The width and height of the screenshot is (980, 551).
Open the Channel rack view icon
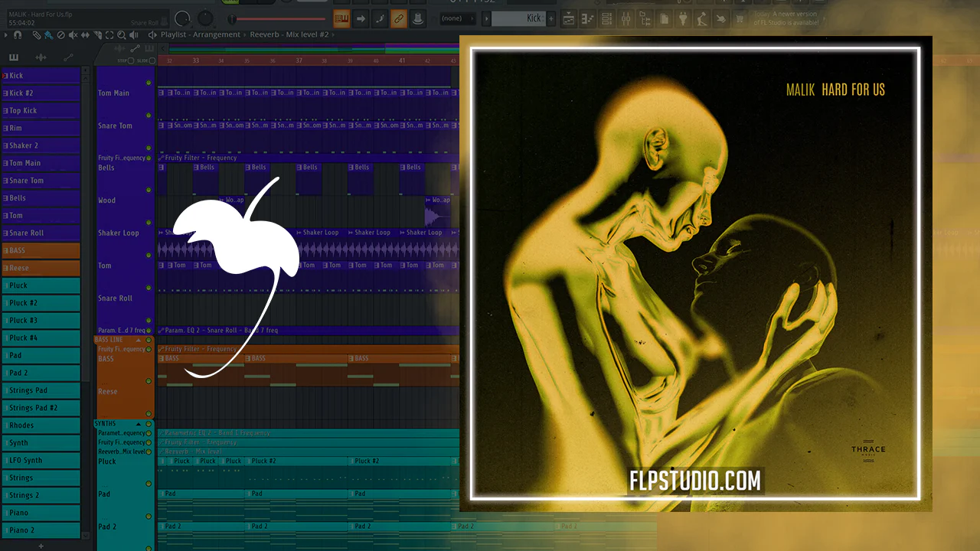click(608, 18)
